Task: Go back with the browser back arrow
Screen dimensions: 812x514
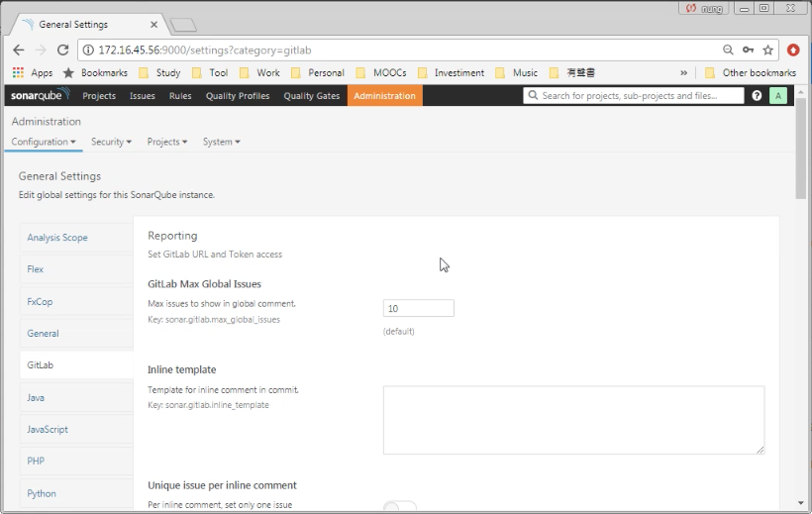Action: point(19,51)
